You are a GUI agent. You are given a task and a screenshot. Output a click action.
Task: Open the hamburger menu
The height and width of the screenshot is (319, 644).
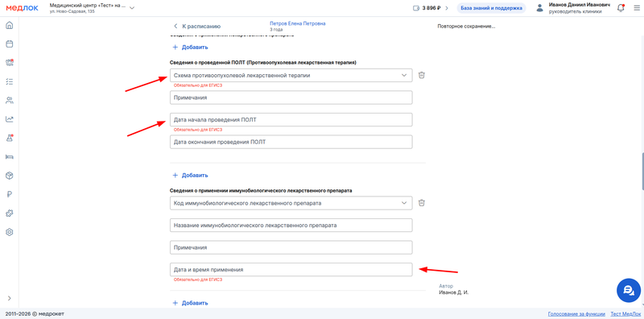click(636, 8)
